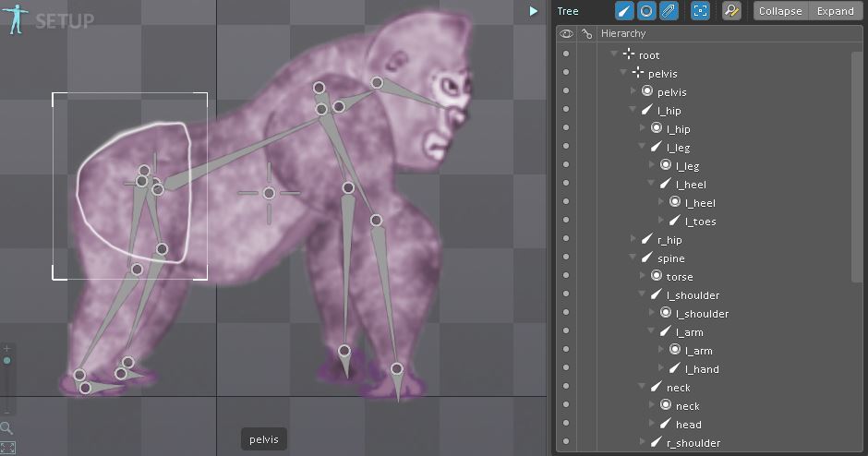
Task: Select the 'root' tree row label
Action: click(649, 55)
